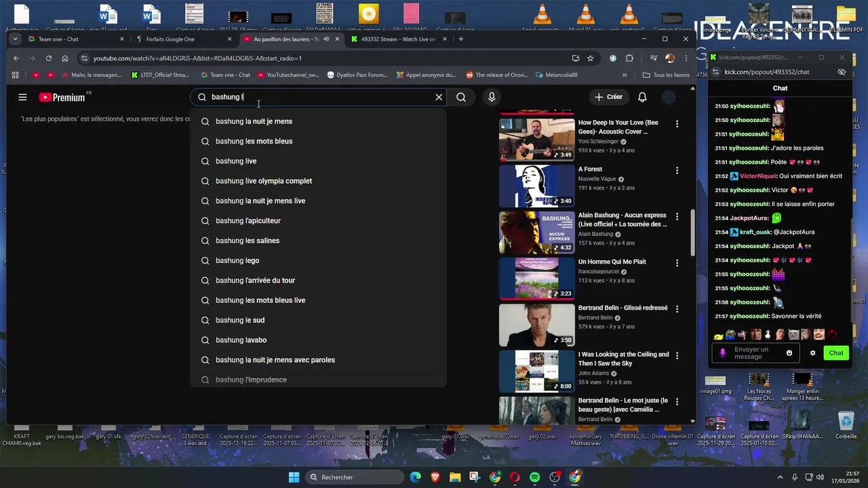Viewport: 868px width, 488px height.
Task: Switch to the 493352 Stream tab
Action: (x=399, y=39)
